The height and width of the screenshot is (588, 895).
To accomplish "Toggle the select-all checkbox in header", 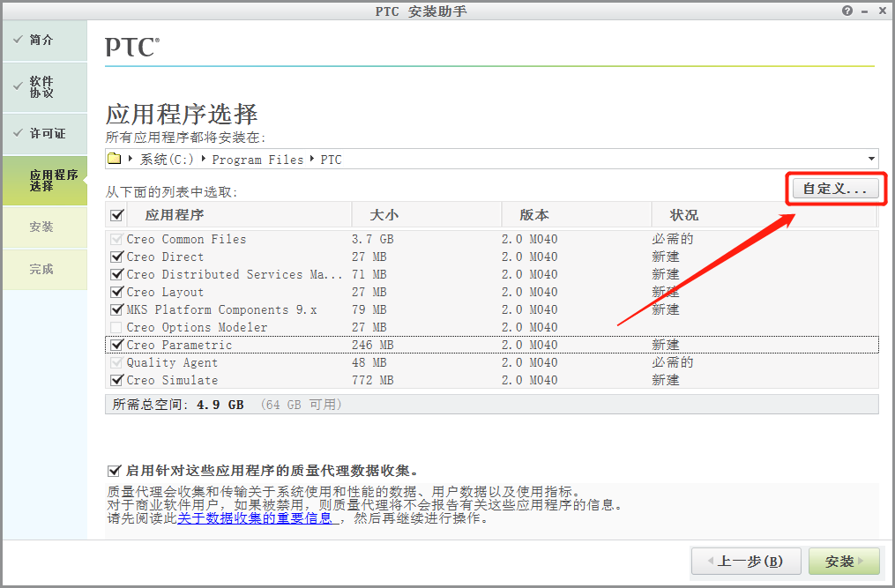I will point(117,215).
